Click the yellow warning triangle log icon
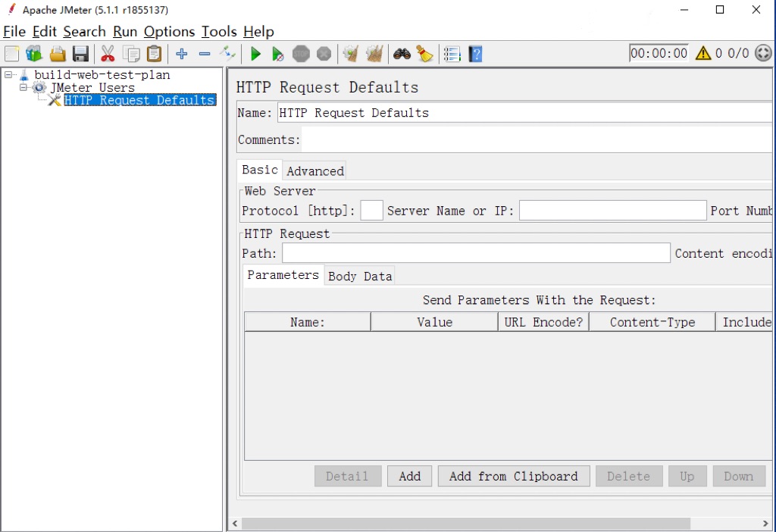 click(702, 53)
